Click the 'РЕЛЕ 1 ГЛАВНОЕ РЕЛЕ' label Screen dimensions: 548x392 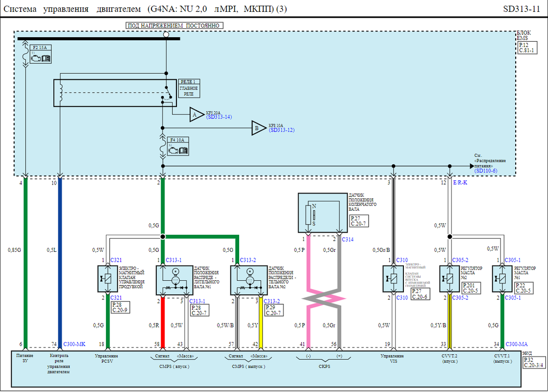coord(189,88)
